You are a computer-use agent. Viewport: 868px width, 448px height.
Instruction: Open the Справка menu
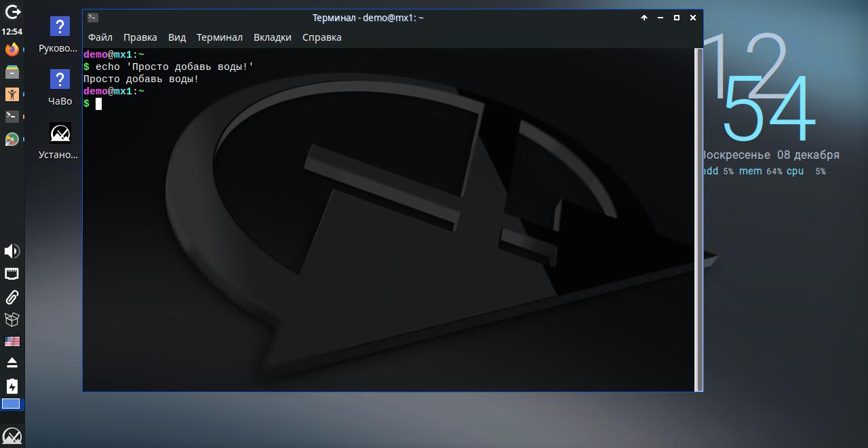pyautogui.click(x=322, y=37)
